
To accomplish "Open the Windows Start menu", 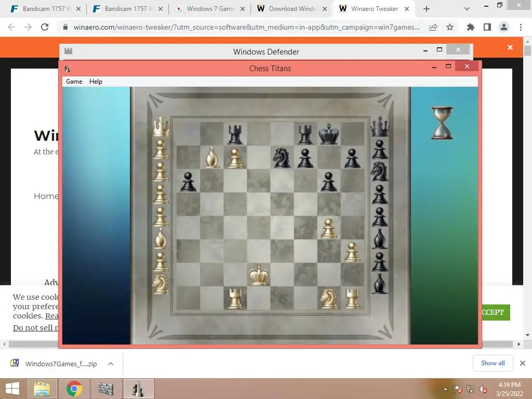I will tap(12, 389).
